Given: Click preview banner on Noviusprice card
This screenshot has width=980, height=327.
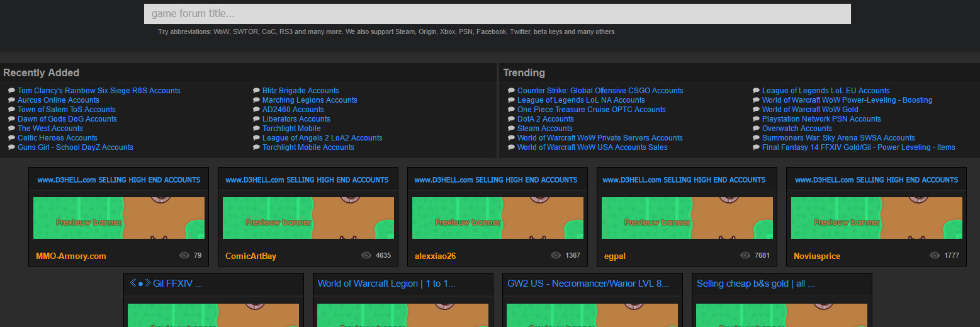Looking at the screenshot, I should tap(877, 218).
